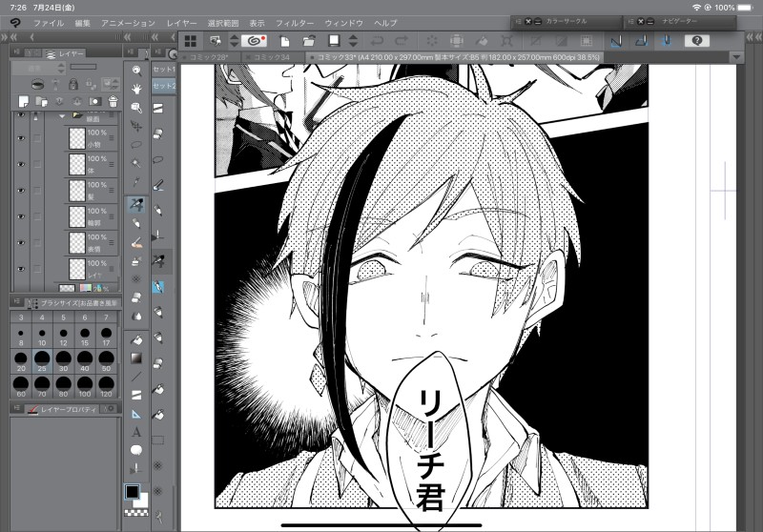Open the layer panel menu icon
This screenshot has width=763, height=532.
[16, 52]
